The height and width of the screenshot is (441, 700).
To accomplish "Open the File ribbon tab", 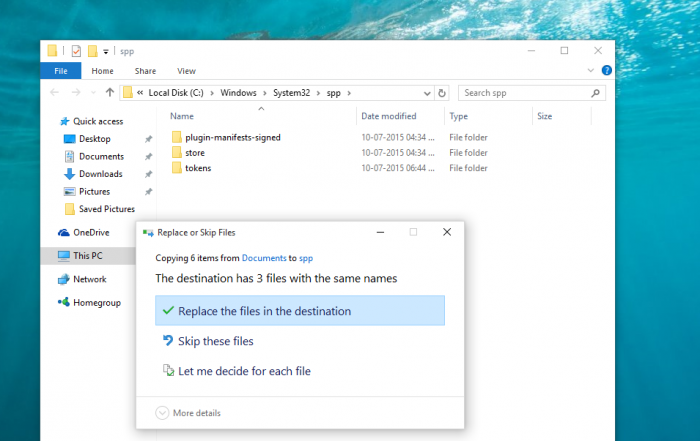I will [61, 71].
